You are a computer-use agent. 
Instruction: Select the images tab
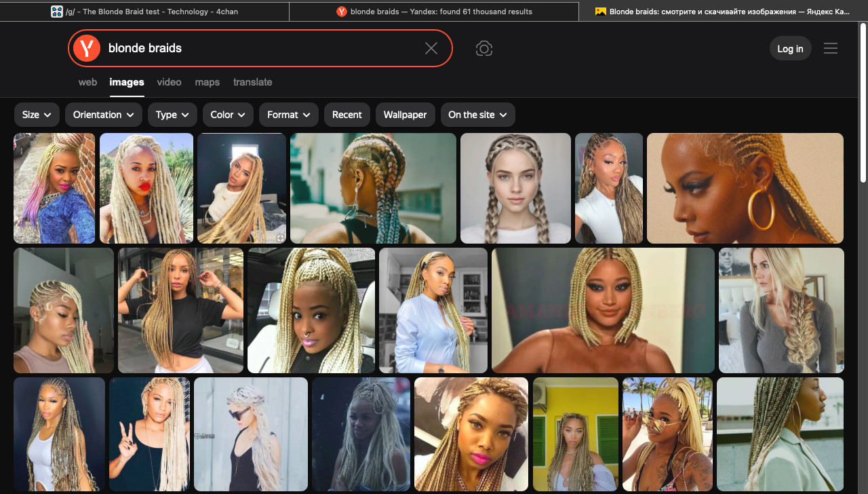127,82
